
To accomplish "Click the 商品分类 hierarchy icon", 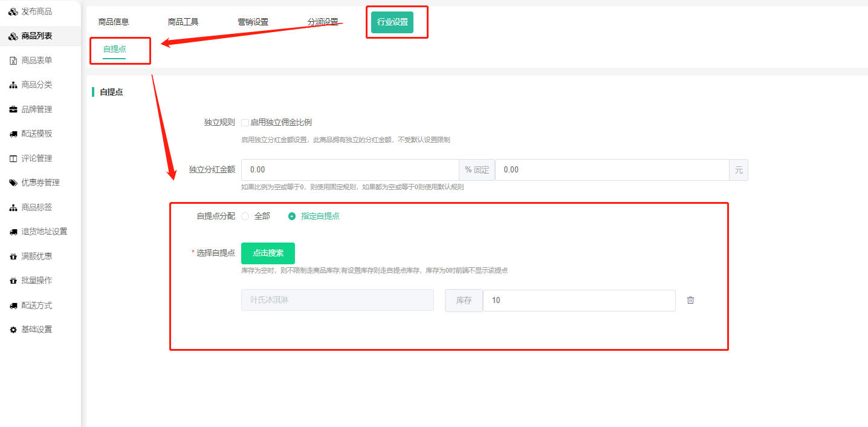I will coord(13,85).
